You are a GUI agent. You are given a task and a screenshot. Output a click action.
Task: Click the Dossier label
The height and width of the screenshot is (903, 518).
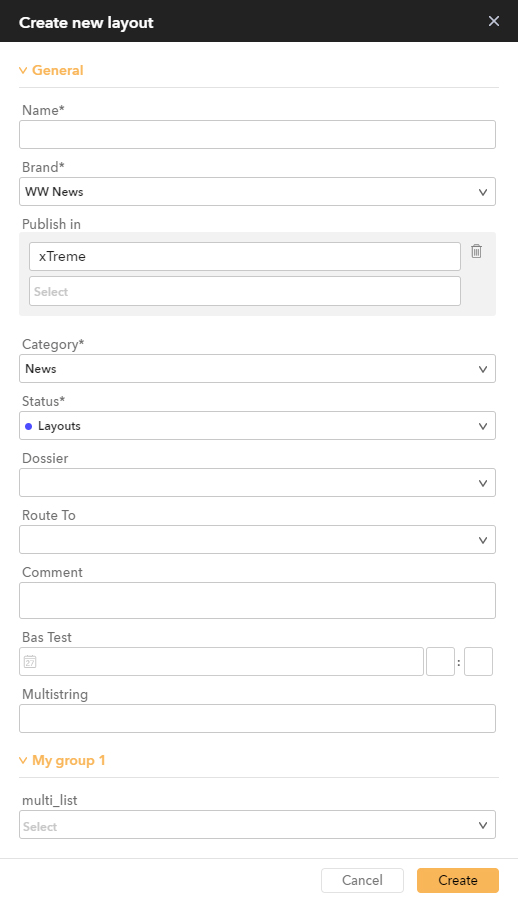[x=45, y=458]
